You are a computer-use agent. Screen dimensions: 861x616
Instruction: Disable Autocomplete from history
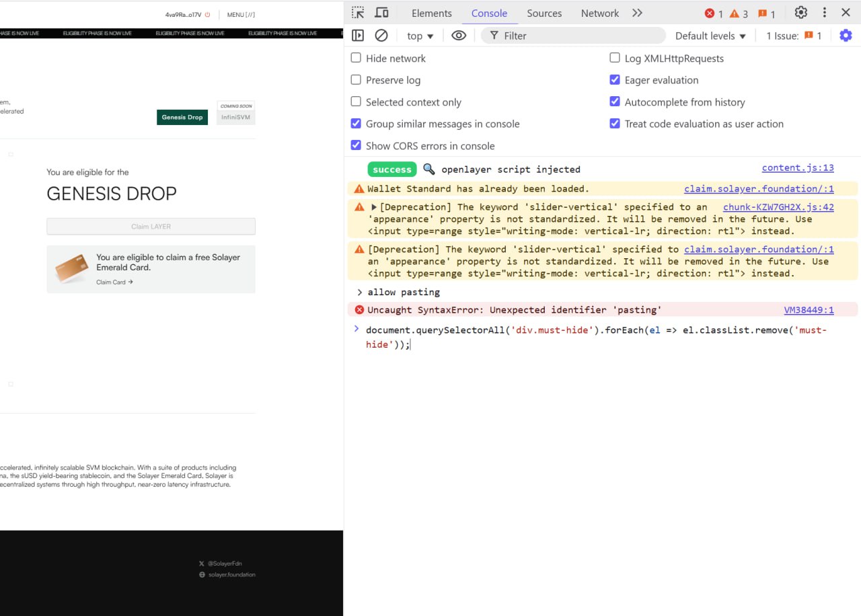point(615,102)
